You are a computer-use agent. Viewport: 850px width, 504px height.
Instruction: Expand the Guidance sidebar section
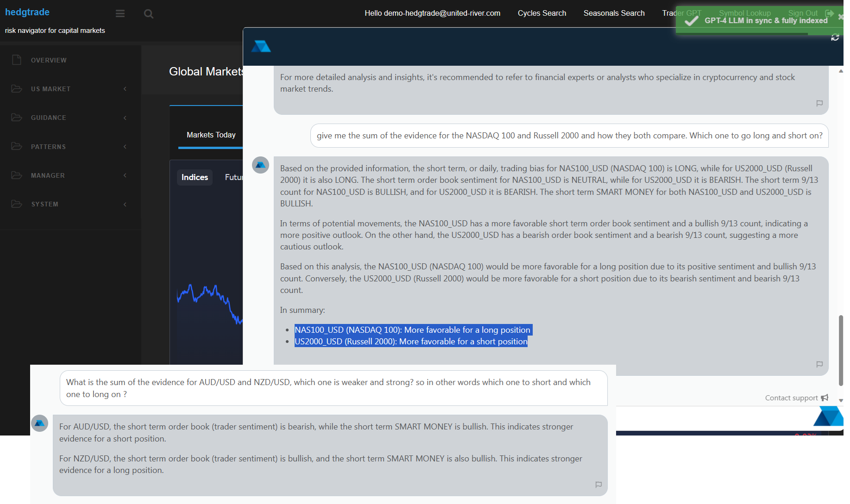coord(69,118)
